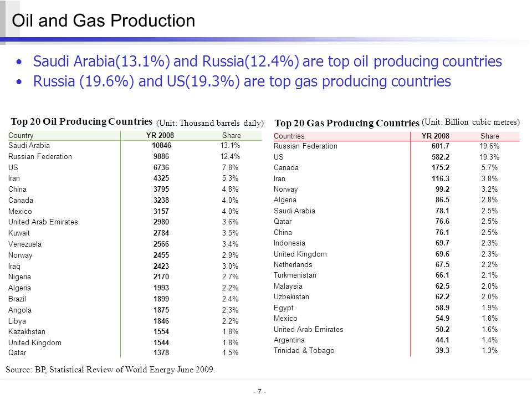Screen dimensions: 532x399
Task: Click 'Canada' in the gas table
Action: 286,168
